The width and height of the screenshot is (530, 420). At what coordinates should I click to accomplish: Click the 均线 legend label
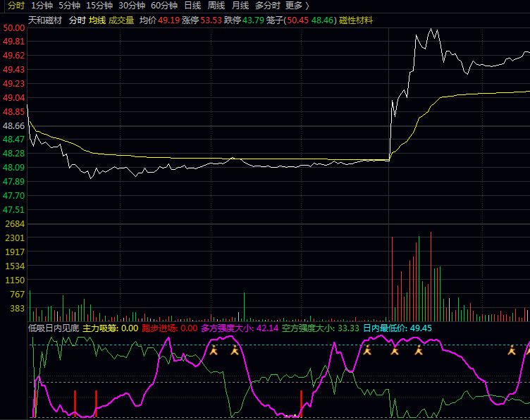click(97, 20)
